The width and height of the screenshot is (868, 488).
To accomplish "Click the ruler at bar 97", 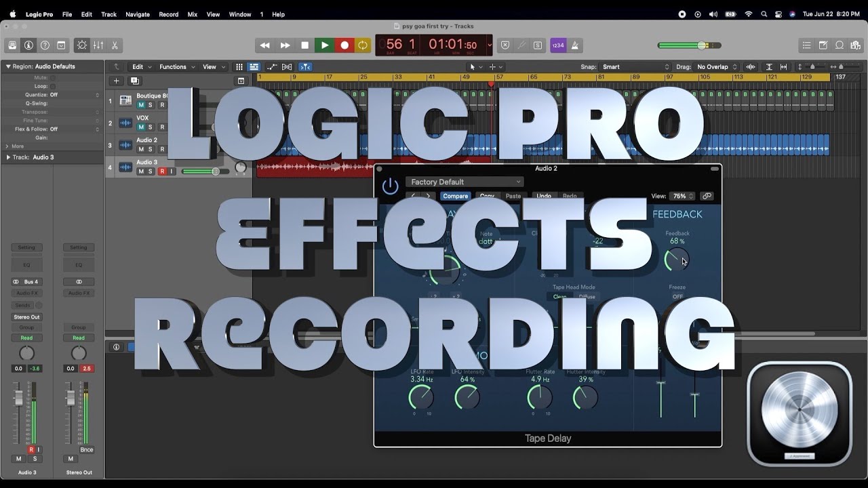I will pyautogui.click(x=671, y=77).
